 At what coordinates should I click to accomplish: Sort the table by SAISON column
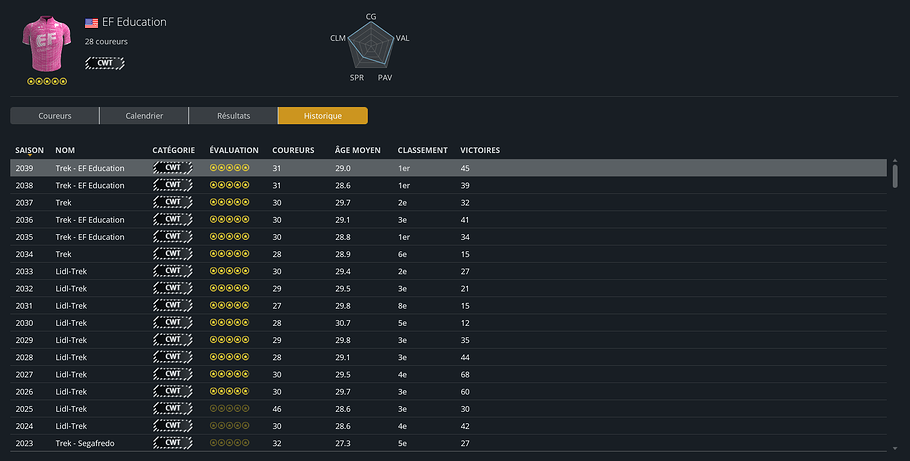(x=29, y=150)
